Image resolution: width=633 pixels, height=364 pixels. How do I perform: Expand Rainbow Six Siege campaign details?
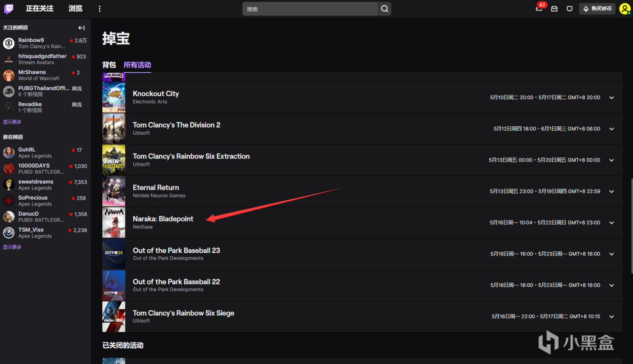click(x=611, y=317)
